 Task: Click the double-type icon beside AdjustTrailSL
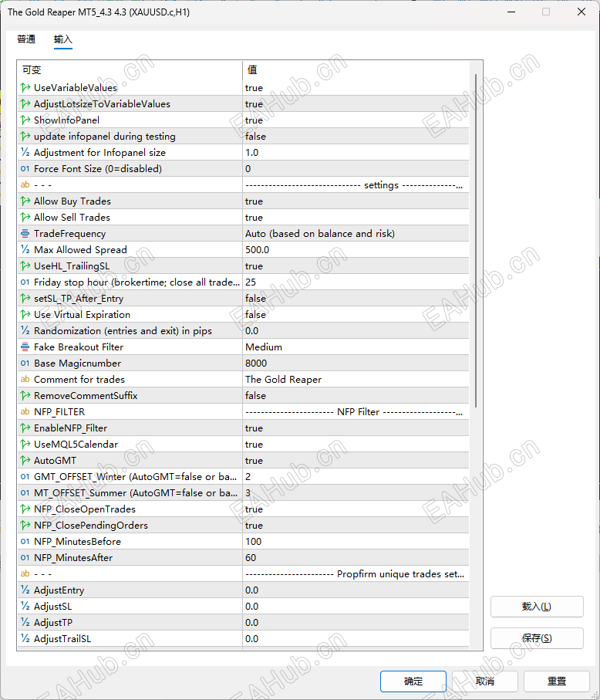click(x=25, y=639)
